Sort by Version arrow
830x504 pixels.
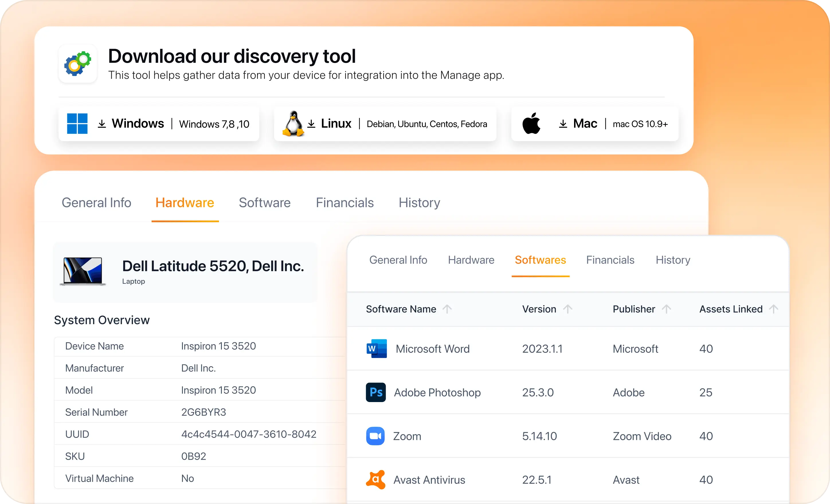tap(567, 309)
